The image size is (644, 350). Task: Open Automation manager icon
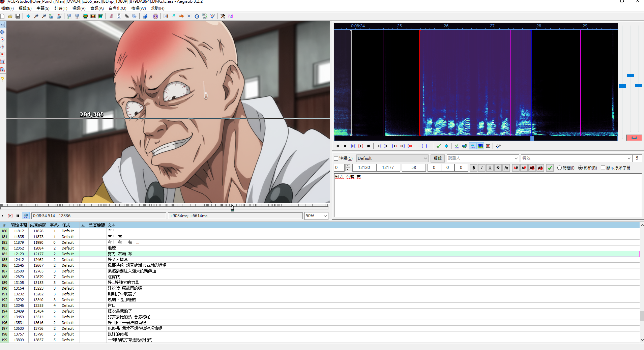click(x=145, y=16)
